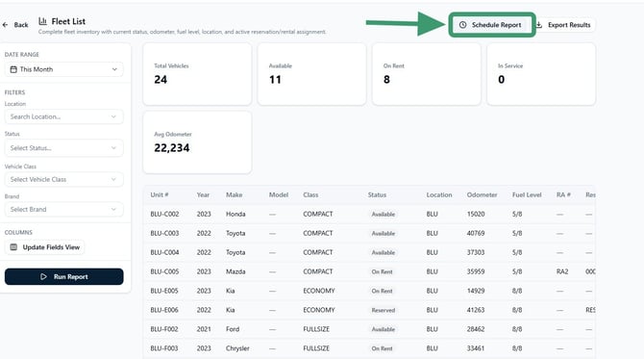Image resolution: width=644 pixels, height=359 pixels.
Task: Select unit BLU-E005 in the table
Action: click(x=164, y=291)
